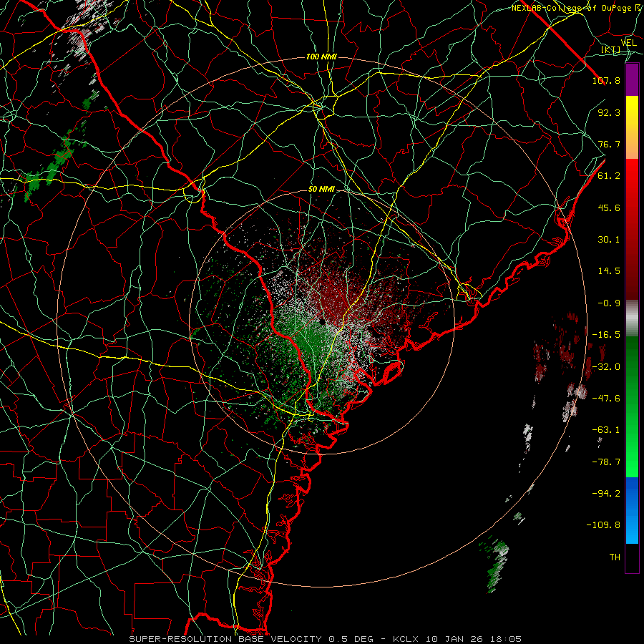
Task: Click the -109.8 velocity scale value
Action: click(603, 525)
